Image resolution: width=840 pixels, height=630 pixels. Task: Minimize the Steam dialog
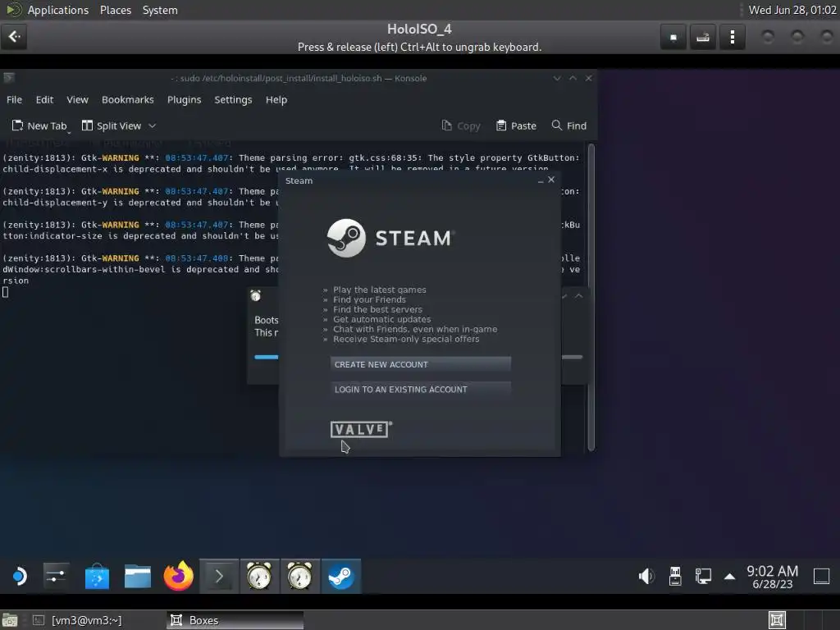541,180
